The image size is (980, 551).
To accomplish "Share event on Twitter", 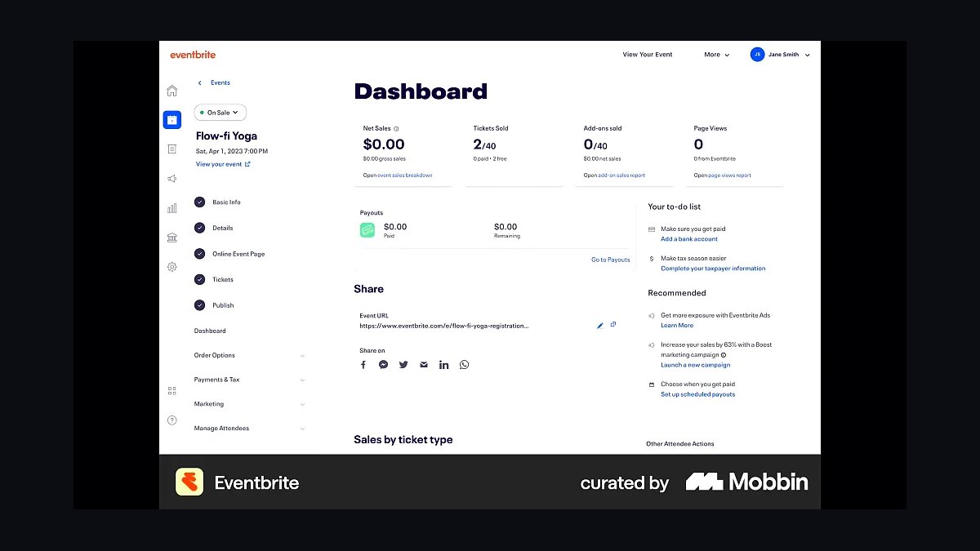I will [403, 365].
